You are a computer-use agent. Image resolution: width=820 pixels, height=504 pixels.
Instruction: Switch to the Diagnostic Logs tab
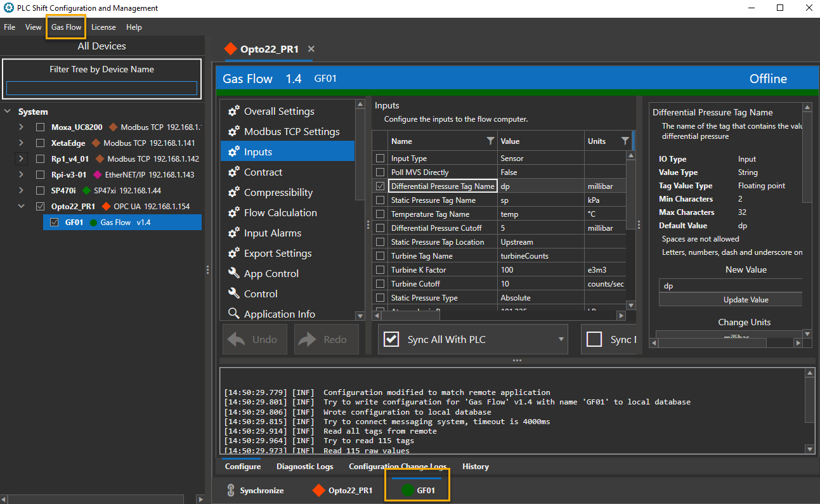point(304,467)
